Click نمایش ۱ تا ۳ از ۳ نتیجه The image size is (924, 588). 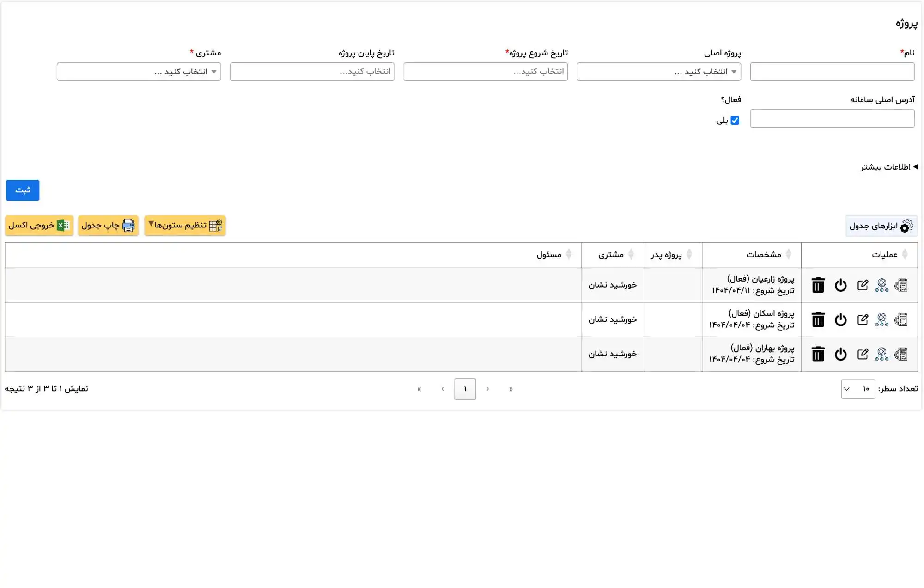coord(47,389)
